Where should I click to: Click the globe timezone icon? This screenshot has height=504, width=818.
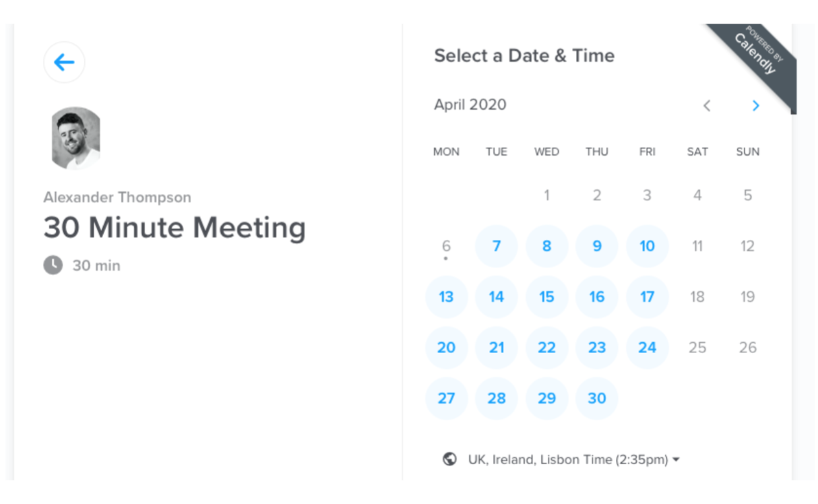449,460
